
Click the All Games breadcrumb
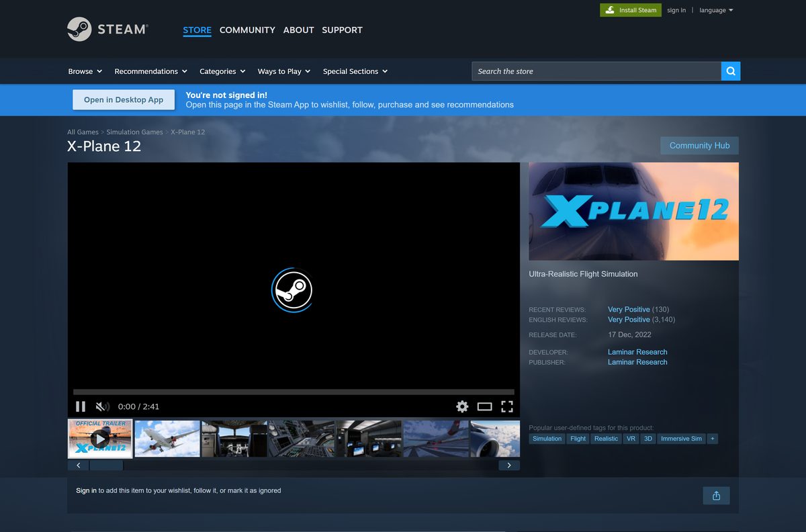point(83,132)
